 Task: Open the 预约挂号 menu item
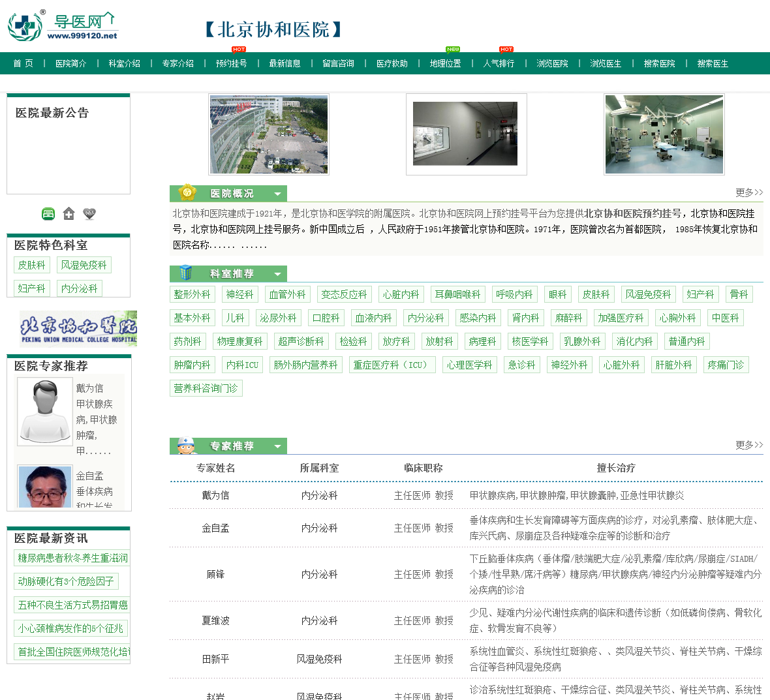(231, 63)
